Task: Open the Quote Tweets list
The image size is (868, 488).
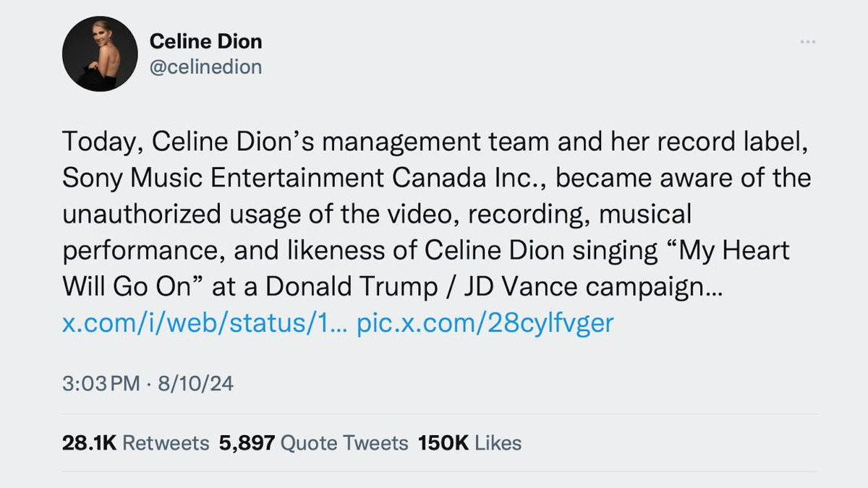Action: click(344, 442)
